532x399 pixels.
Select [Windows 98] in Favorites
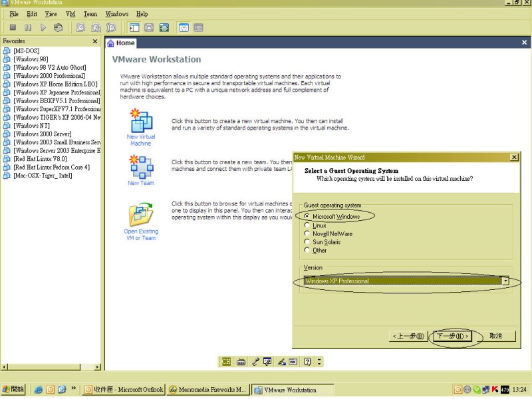31,59
